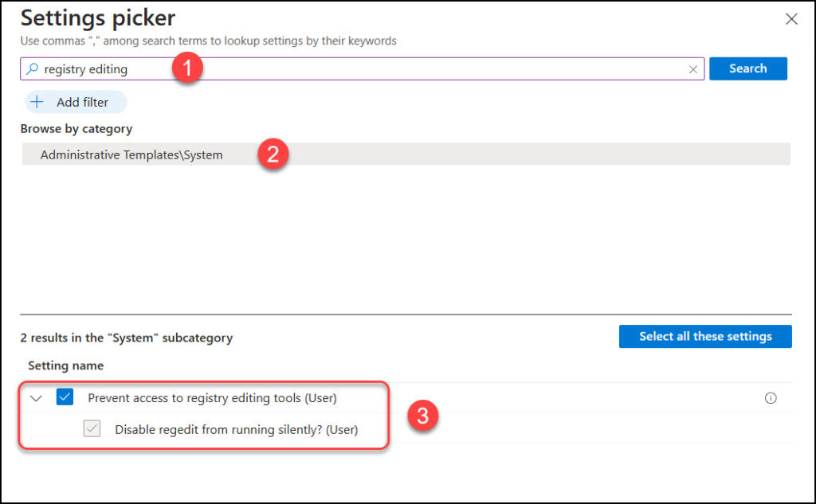Click the Browse by category heading
The image size is (816, 504).
click(76, 129)
